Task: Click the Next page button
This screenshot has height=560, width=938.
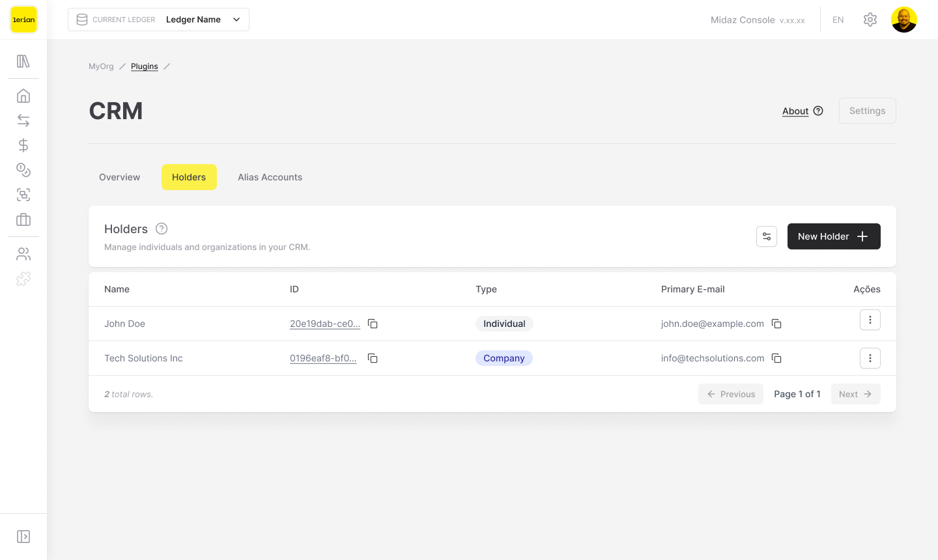Action: [x=856, y=394]
